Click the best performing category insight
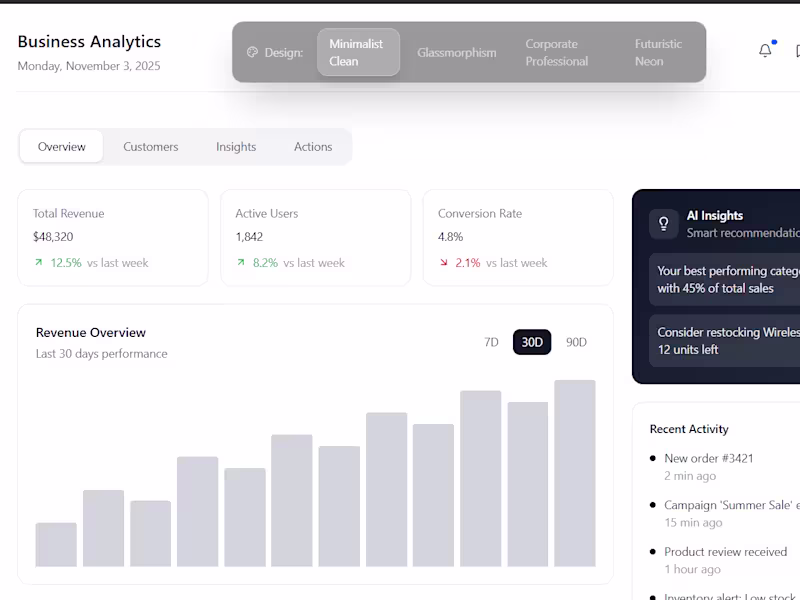The height and width of the screenshot is (600, 800). [724, 280]
